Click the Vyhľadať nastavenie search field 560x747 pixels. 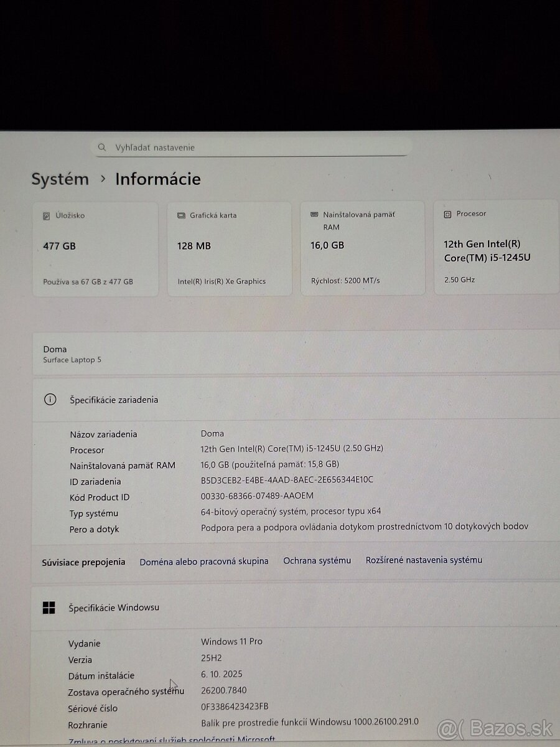pos(249,147)
